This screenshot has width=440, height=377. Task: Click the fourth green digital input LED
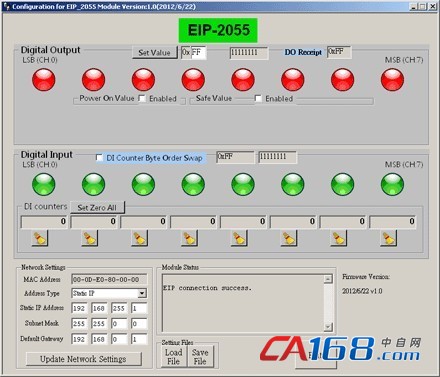click(193, 184)
